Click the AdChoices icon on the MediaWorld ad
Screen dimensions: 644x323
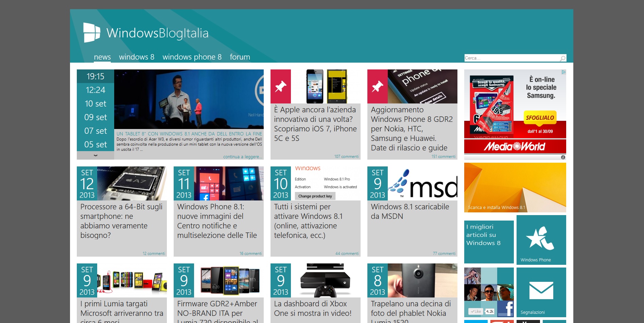pos(563,72)
